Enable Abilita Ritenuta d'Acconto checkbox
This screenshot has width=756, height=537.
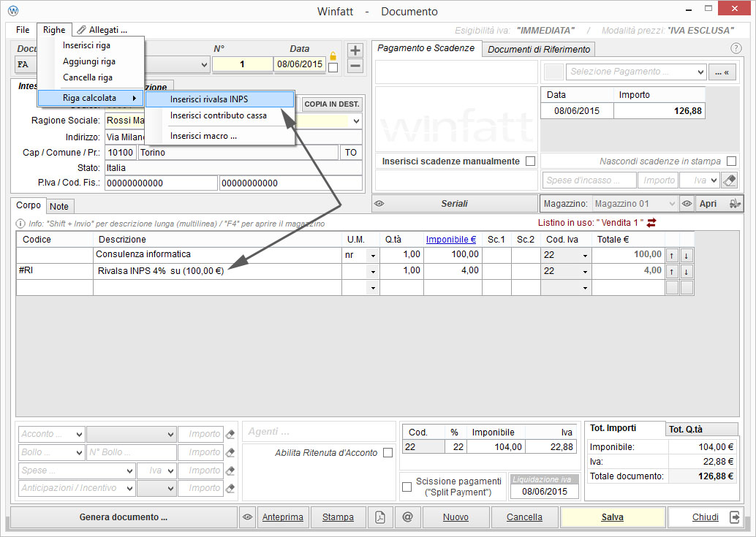tap(388, 453)
